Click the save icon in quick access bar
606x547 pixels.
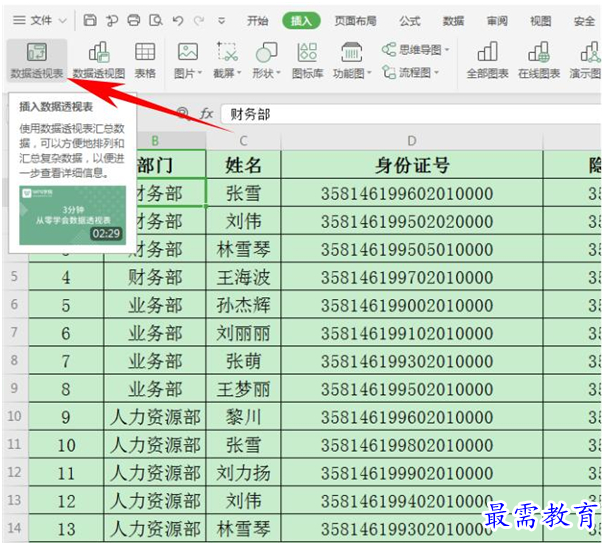tap(90, 20)
